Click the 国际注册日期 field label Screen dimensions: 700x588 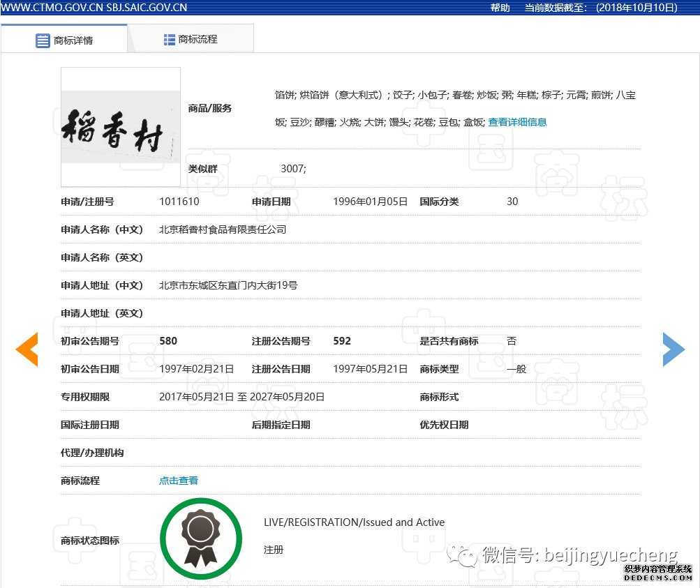(x=90, y=425)
